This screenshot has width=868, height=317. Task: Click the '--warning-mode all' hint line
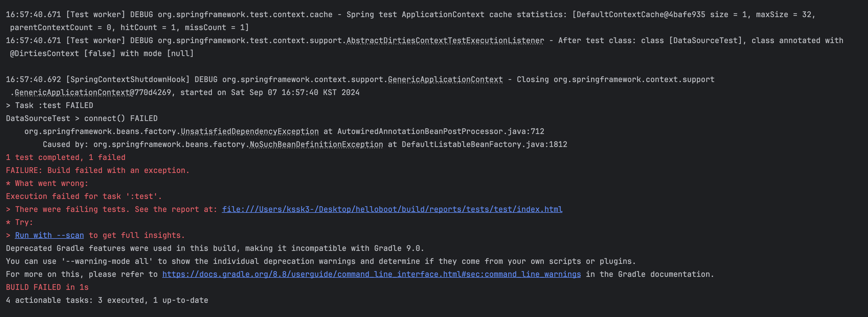(x=321, y=261)
